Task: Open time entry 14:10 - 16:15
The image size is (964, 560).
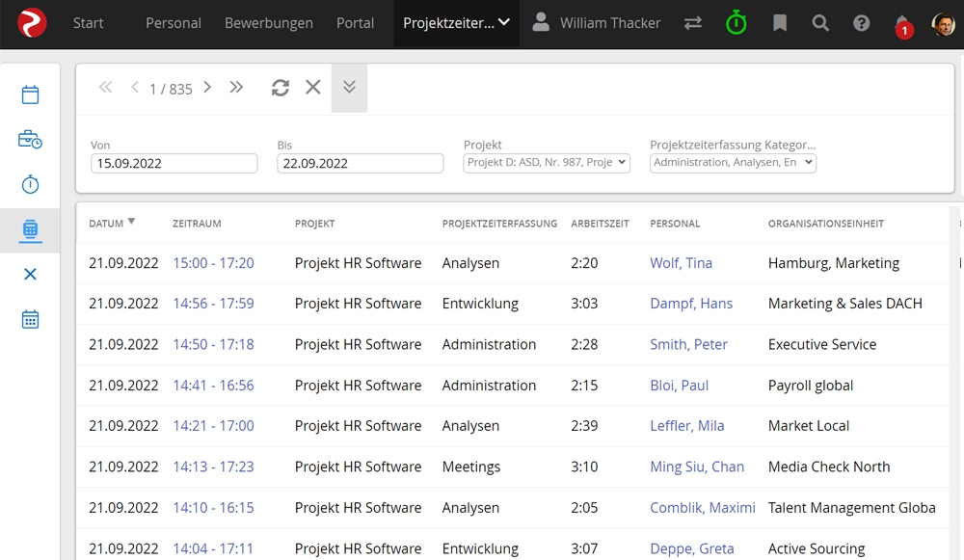Action: (213, 508)
